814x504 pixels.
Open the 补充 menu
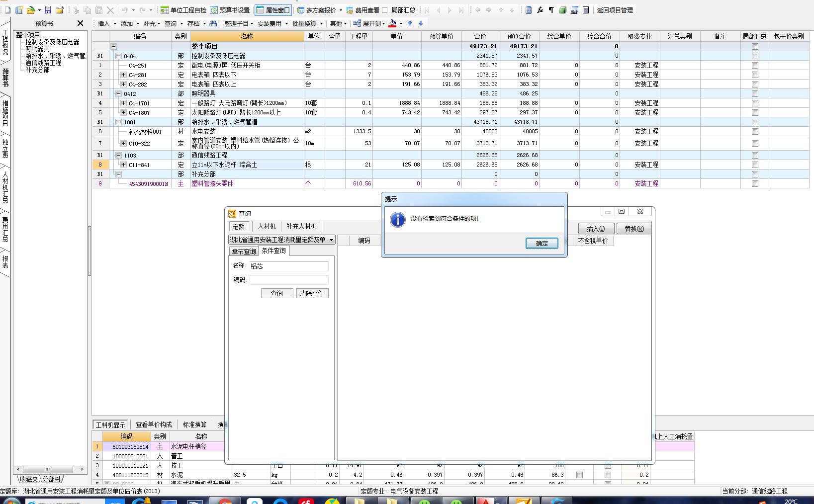(152, 23)
